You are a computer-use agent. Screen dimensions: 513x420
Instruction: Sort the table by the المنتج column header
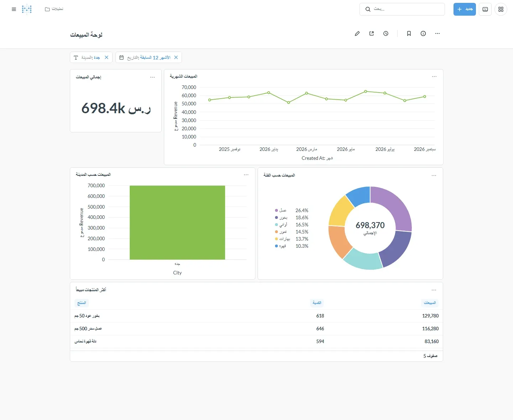click(82, 303)
